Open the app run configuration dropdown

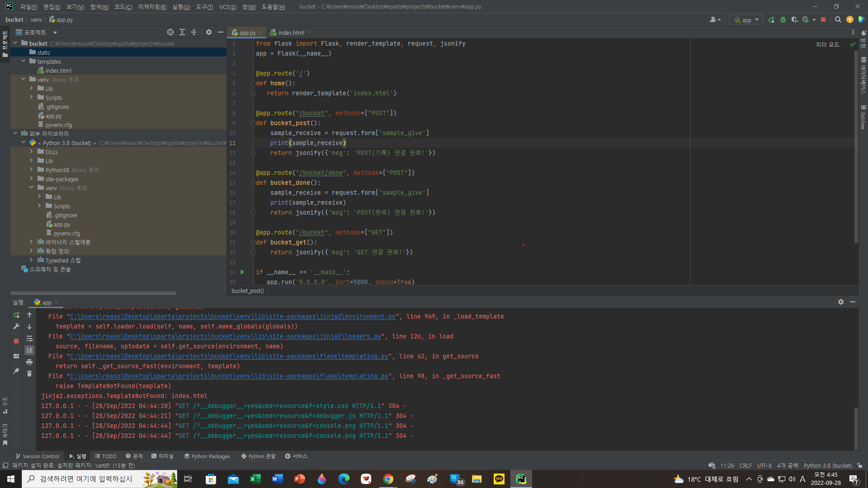(x=746, y=20)
